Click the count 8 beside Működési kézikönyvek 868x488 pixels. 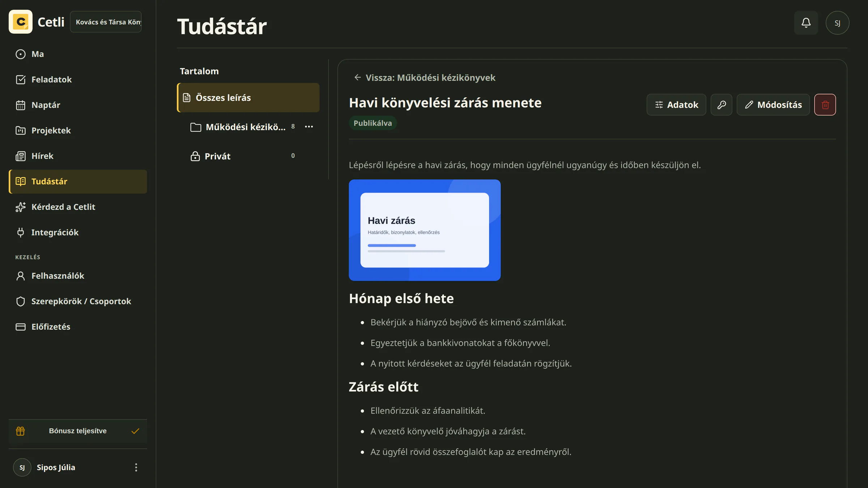pos(293,127)
